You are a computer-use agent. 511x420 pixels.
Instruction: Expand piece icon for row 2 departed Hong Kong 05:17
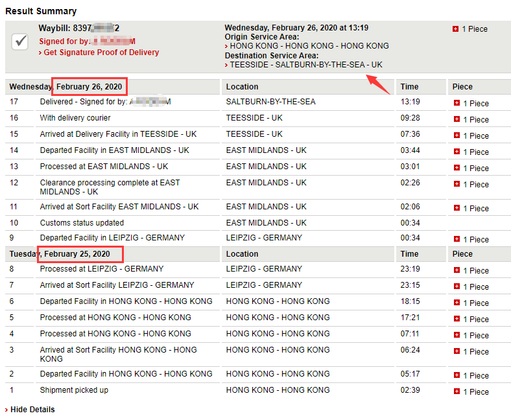click(x=457, y=375)
